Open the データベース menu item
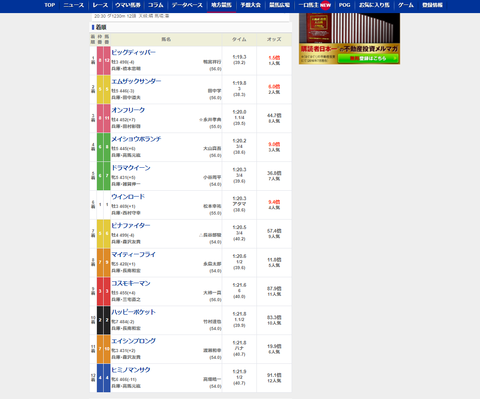This screenshot has height=399, width=480. 187,5
